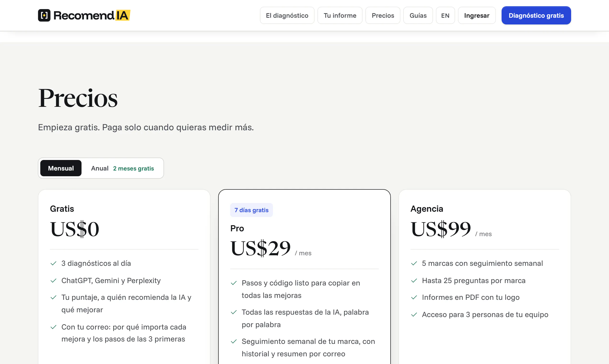Image resolution: width=609 pixels, height=364 pixels.
Task: Click the 'Precios' page heading
Action: (x=78, y=98)
